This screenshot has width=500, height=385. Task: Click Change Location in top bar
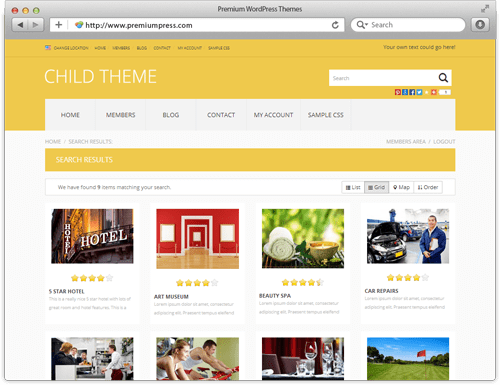tap(71, 48)
